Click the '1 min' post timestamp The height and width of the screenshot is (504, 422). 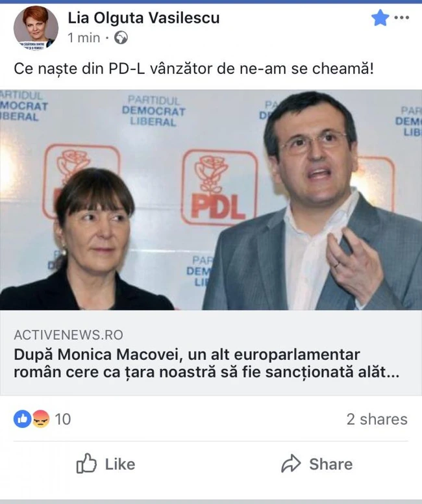(x=84, y=38)
